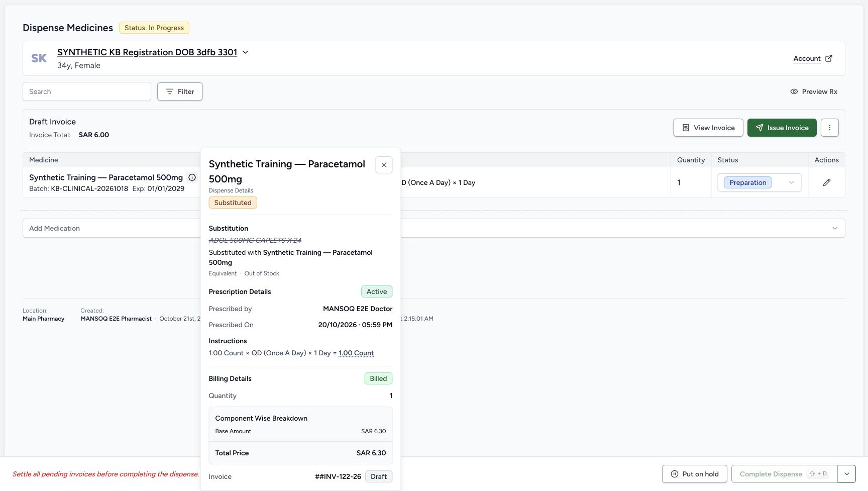Screen dimensions: 868x491
Task: Open the Preparation status dropdown
Action: 759,182
